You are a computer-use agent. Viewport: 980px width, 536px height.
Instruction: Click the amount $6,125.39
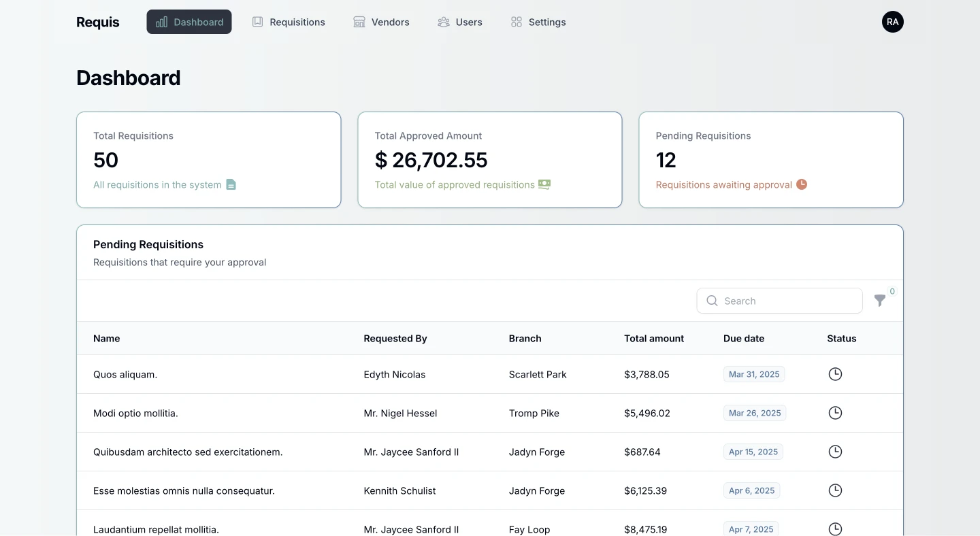pyautogui.click(x=645, y=490)
